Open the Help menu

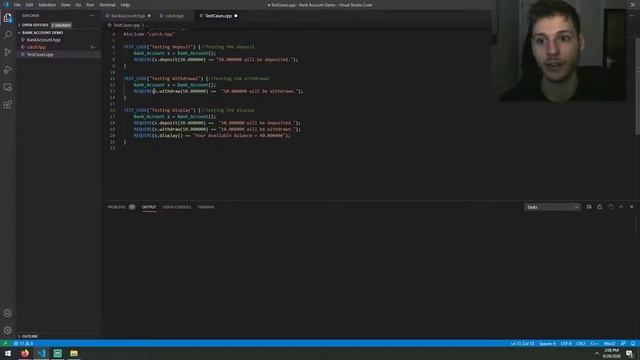pos(125,5)
